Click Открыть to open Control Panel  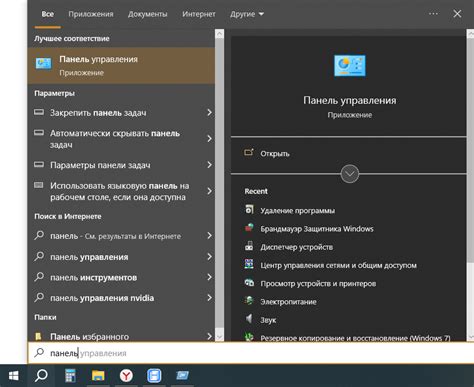click(x=275, y=154)
